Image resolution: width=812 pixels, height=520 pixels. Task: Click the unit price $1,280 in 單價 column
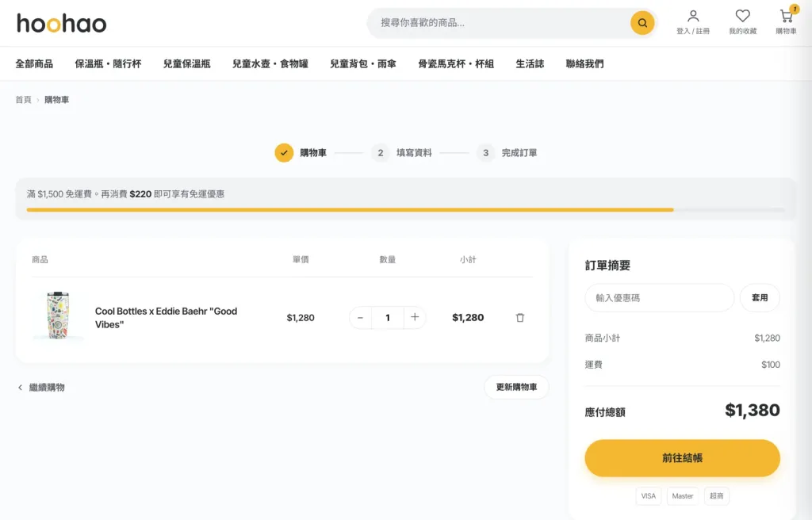click(301, 318)
